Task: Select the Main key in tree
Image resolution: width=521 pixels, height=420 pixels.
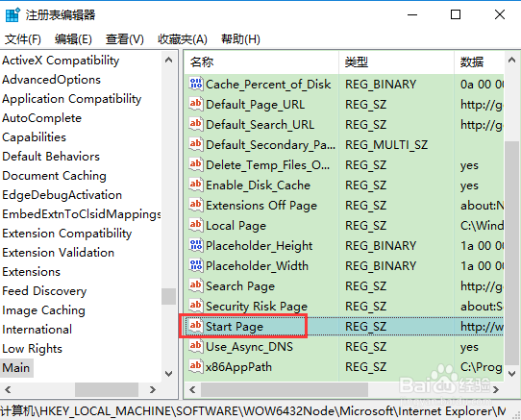Action: [x=16, y=368]
